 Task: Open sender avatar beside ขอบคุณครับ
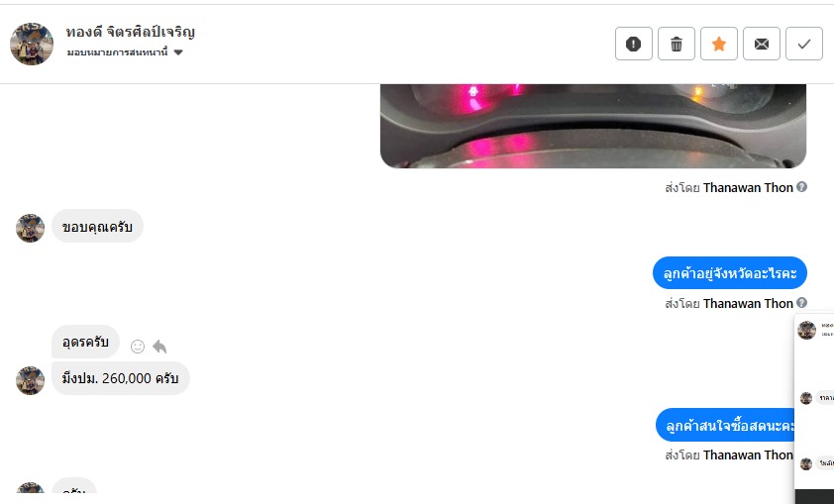point(31,228)
